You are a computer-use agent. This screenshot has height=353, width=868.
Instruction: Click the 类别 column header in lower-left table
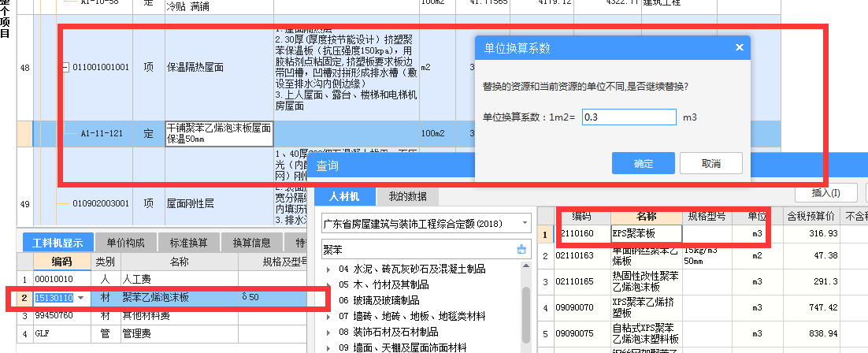[x=106, y=262]
